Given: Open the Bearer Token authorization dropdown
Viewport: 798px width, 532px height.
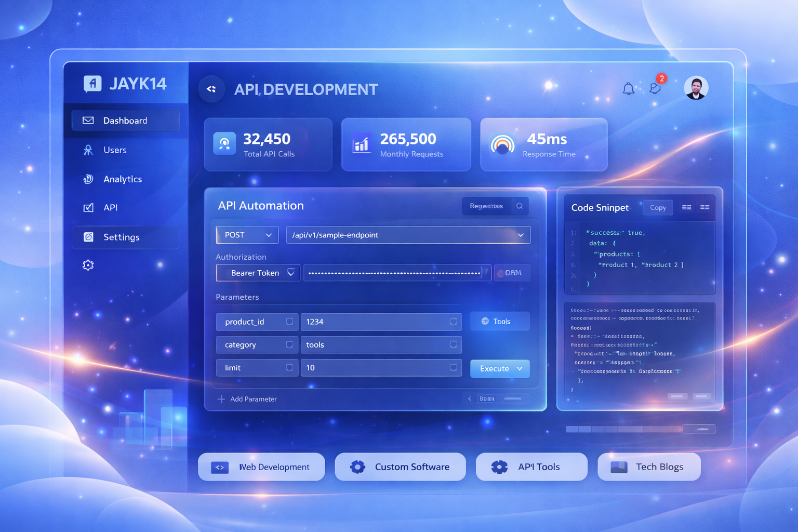Looking at the screenshot, I should [290, 273].
